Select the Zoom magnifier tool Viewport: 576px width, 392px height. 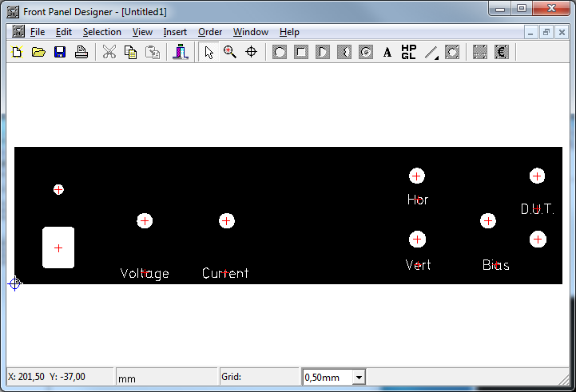point(230,53)
